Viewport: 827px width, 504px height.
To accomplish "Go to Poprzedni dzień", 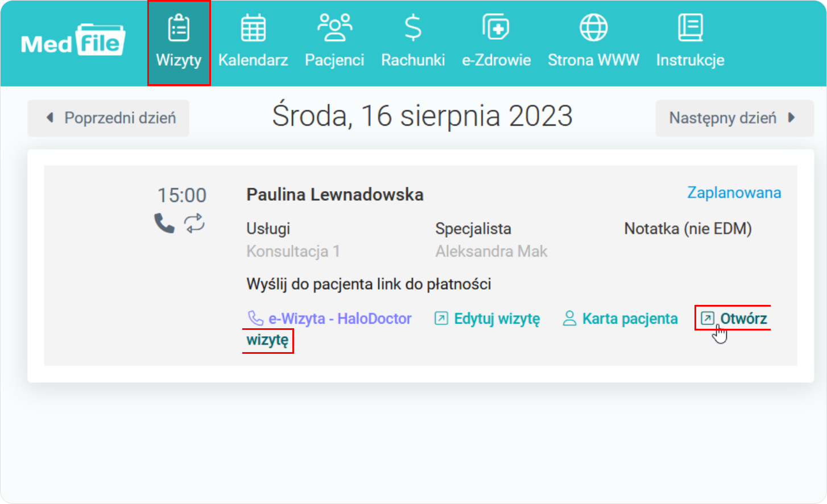I will click(x=108, y=118).
